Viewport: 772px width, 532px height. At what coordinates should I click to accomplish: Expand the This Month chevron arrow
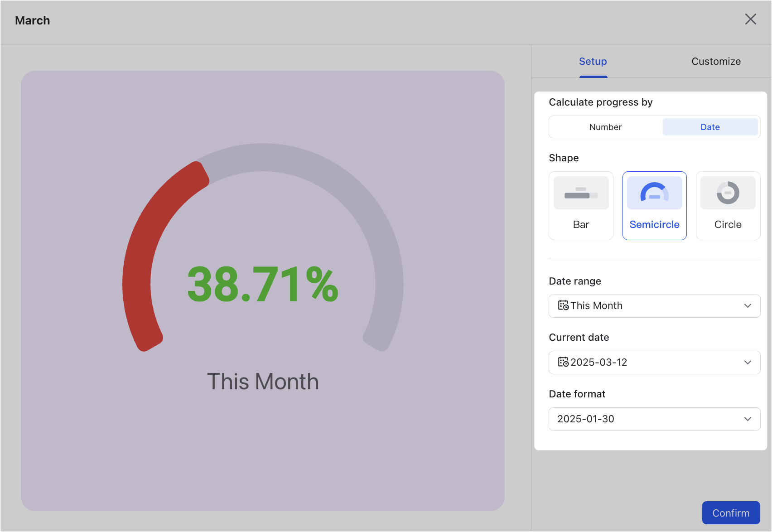coord(748,306)
